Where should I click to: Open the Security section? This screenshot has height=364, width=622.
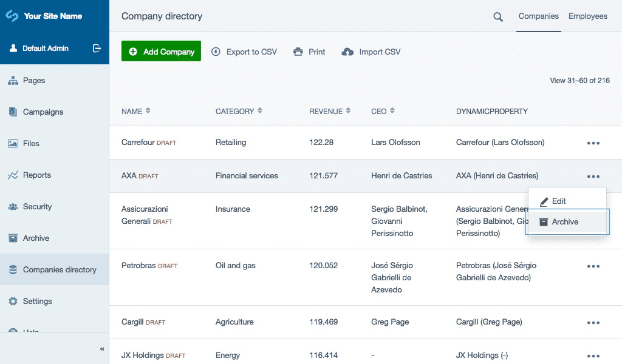coord(37,207)
